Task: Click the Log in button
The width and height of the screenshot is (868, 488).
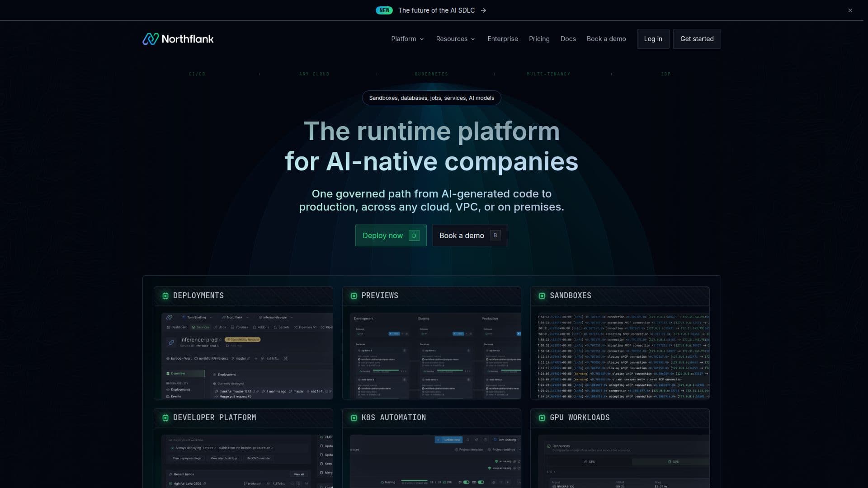Action: pos(653,39)
